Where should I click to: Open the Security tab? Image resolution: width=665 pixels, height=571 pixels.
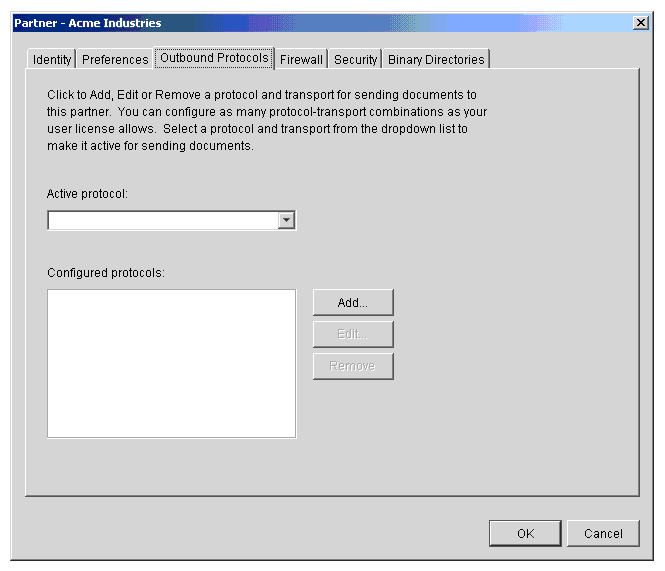tap(355, 59)
